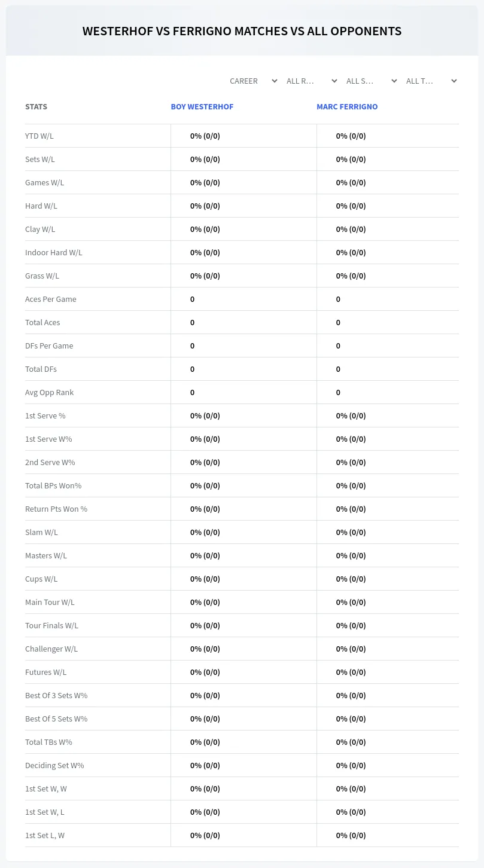Select the 1st Set L, W row label
The width and height of the screenshot is (484, 868).
pos(45,835)
